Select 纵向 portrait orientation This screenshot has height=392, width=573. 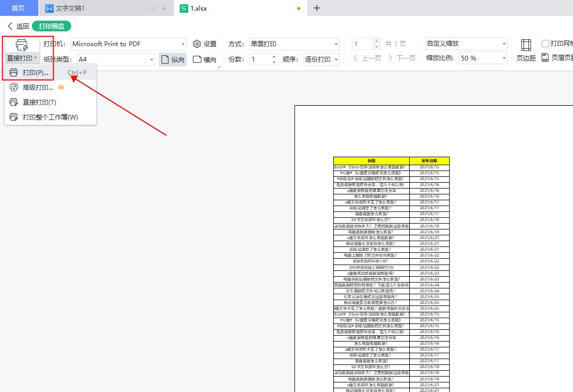coord(173,59)
